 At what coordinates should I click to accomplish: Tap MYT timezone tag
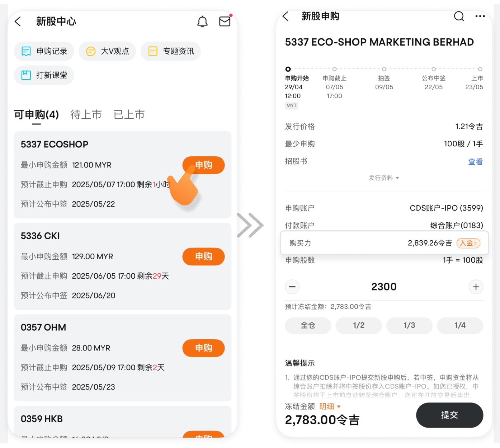292,105
